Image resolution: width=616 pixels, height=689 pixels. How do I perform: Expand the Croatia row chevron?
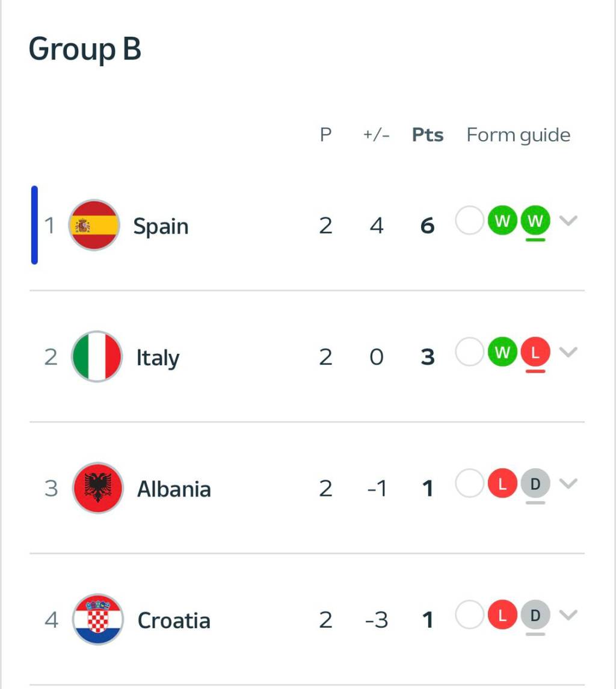point(568,614)
